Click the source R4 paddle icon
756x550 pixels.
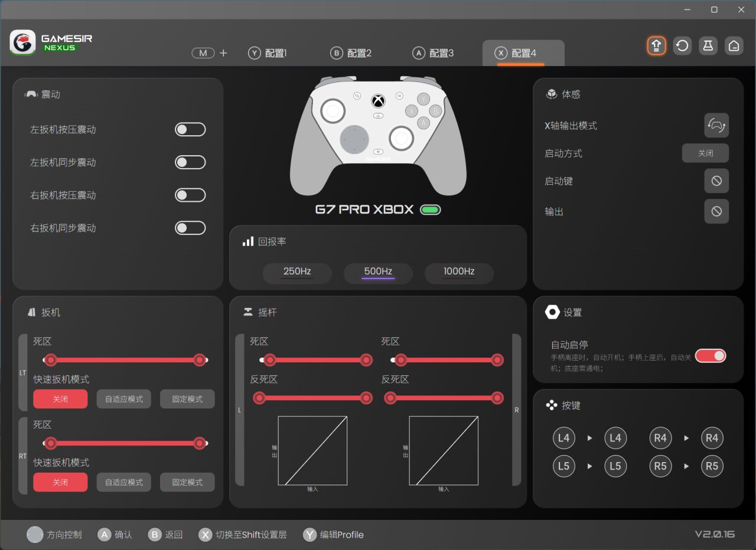click(x=660, y=438)
